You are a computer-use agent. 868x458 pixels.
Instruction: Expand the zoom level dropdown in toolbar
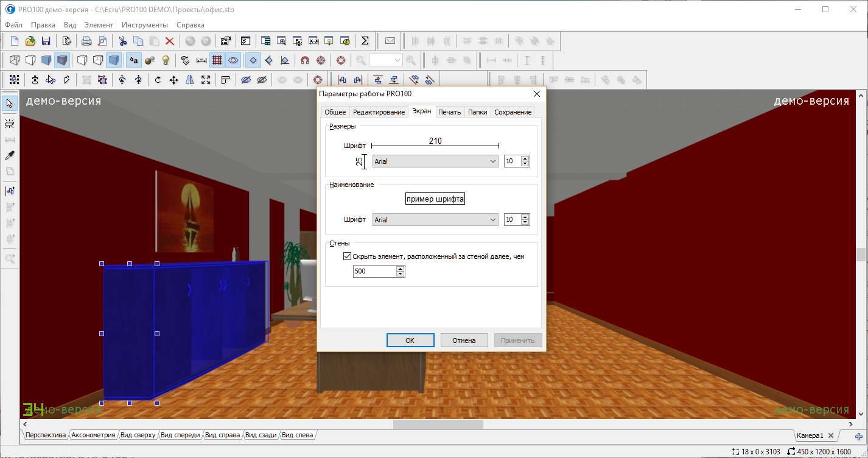click(397, 60)
